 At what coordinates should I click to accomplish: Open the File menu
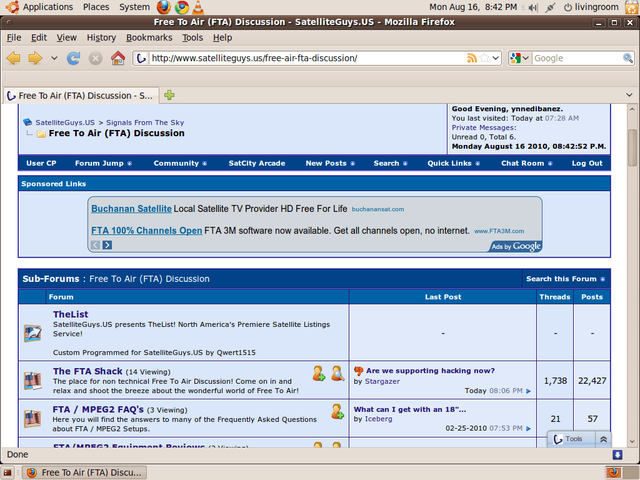(x=14, y=38)
